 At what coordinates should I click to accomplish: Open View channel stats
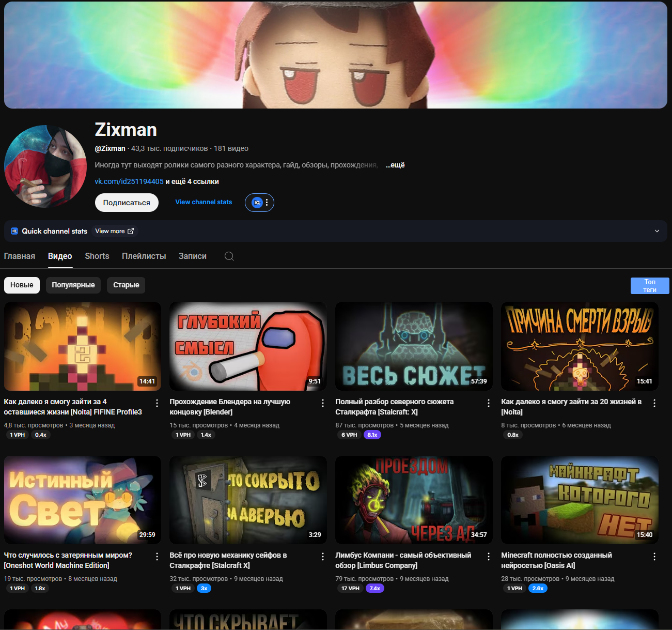204,202
